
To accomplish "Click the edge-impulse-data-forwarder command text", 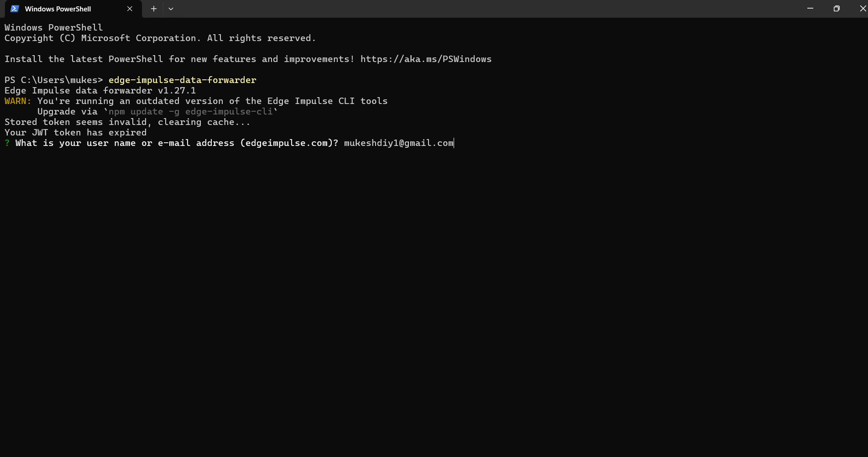I will 182,80.
